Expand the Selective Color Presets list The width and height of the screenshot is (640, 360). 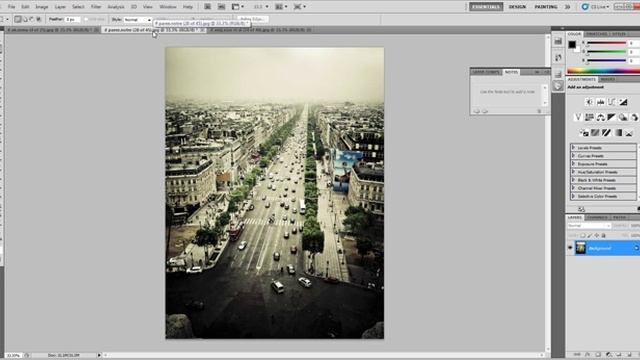click(x=573, y=196)
